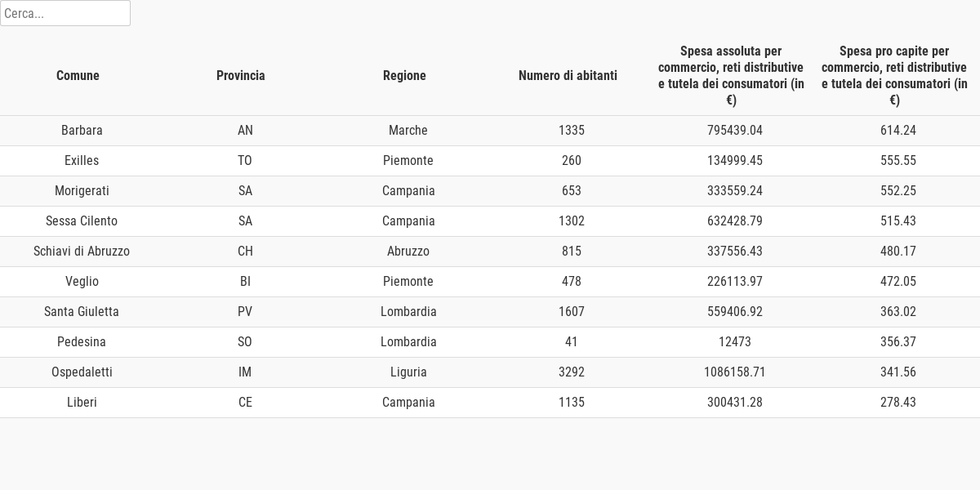Select the Barbara row cell
Screen dimensions: 980x490
82,131
